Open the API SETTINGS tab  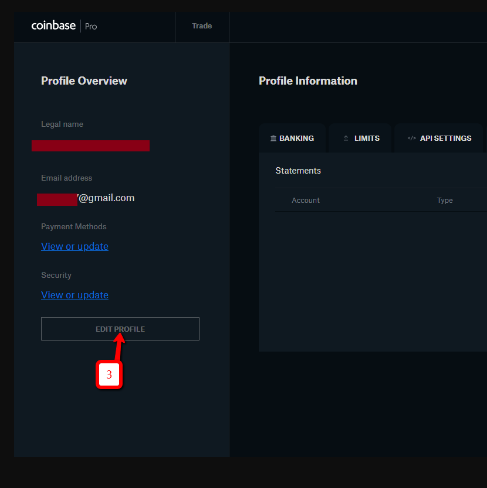point(439,138)
